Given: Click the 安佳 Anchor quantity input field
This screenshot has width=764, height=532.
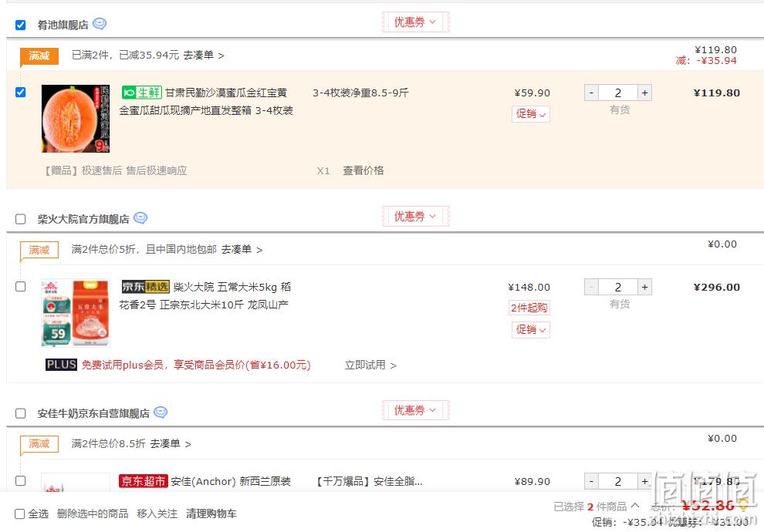Looking at the screenshot, I should click(x=618, y=481).
